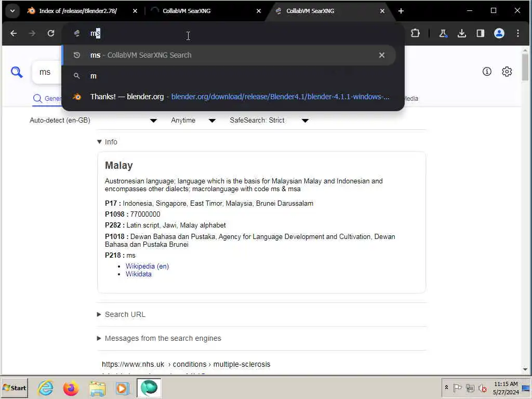Select the 'm' search suggestion
This screenshot has width=532, height=399.
(229, 76)
